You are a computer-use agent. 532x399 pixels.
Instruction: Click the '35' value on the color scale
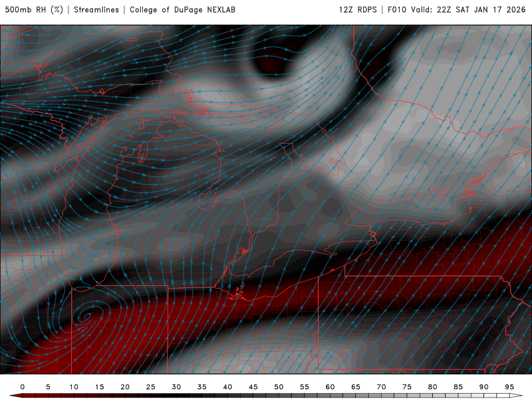202,387
